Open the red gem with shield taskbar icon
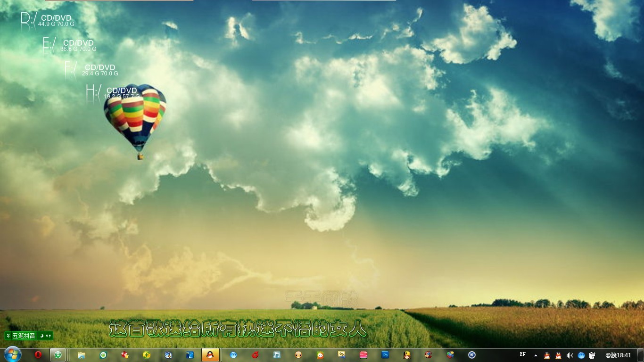Image resolution: width=644 pixels, height=362 pixels. (x=125, y=355)
